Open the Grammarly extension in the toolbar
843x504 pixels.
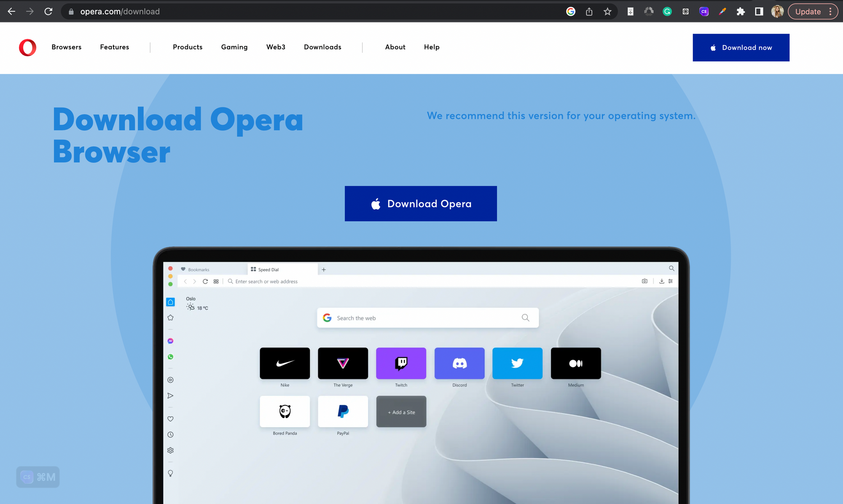(667, 11)
